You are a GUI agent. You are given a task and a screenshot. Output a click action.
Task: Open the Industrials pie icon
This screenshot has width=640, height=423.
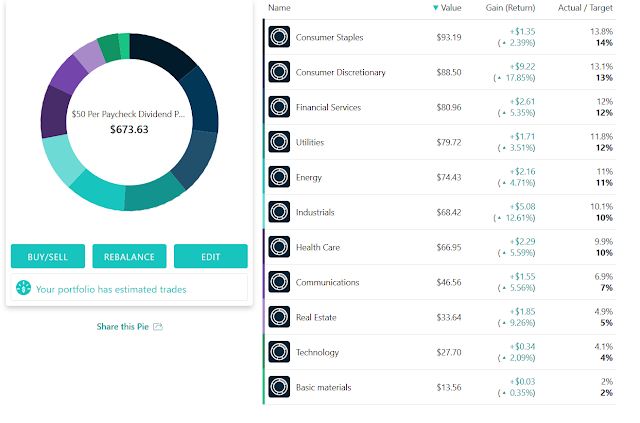point(279,212)
